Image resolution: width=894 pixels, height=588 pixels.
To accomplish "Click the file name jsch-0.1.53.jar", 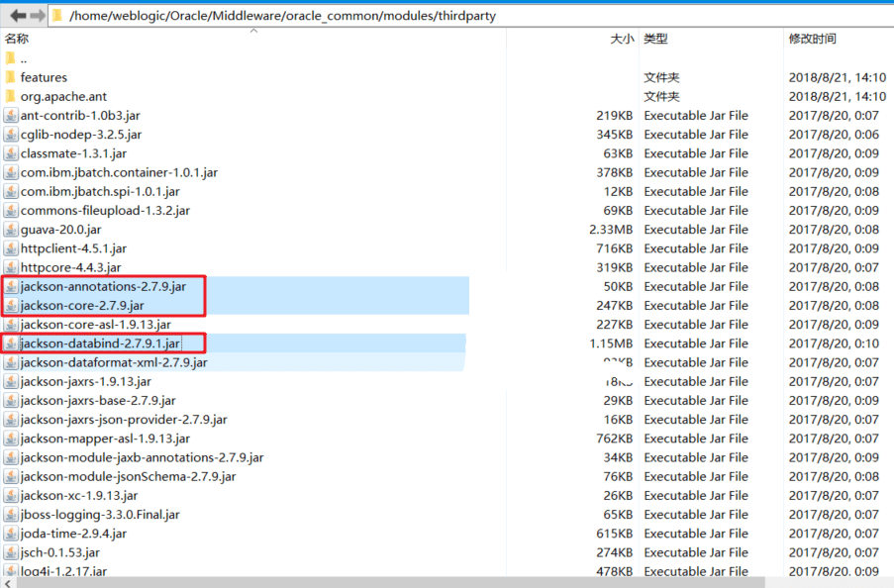I will click(x=59, y=552).
